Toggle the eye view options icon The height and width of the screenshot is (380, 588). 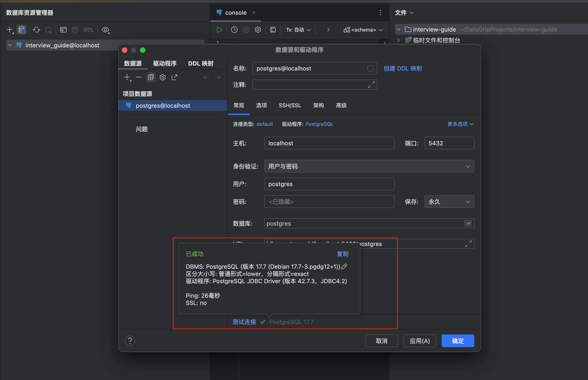click(x=106, y=30)
